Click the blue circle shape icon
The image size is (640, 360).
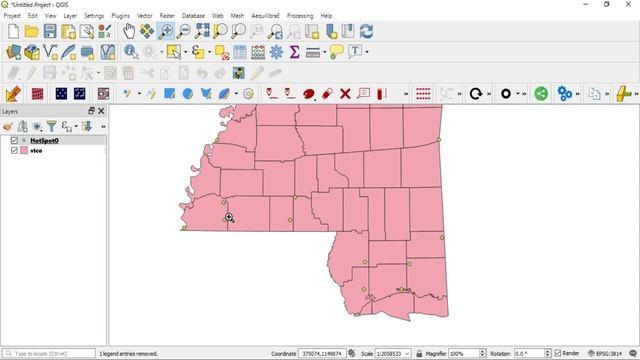[x=188, y=94]
